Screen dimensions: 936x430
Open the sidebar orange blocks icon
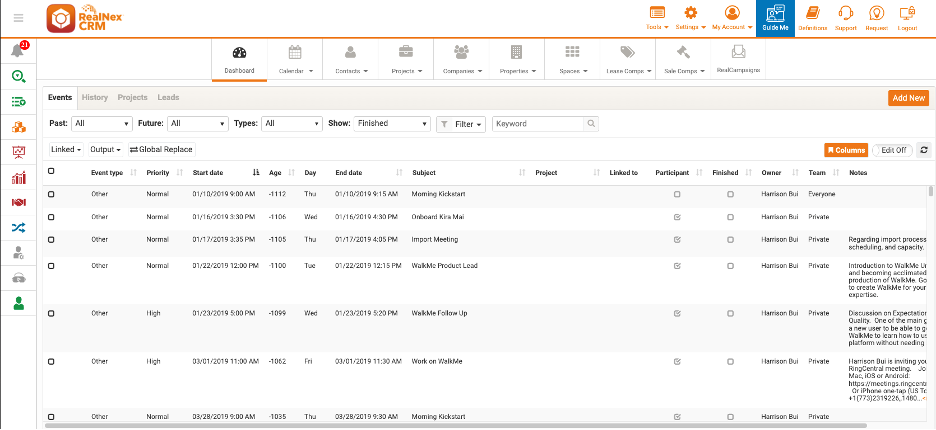(19, 127)
